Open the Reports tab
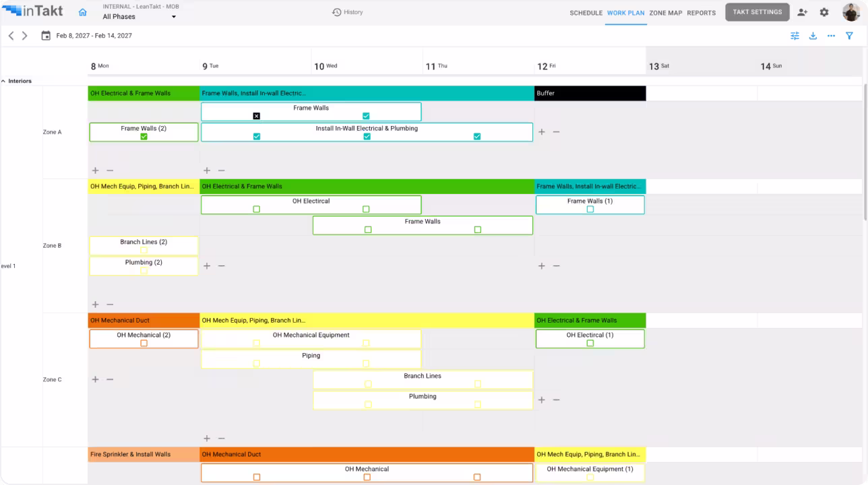This screenshot has width=868, height=485. coord(702,13)
